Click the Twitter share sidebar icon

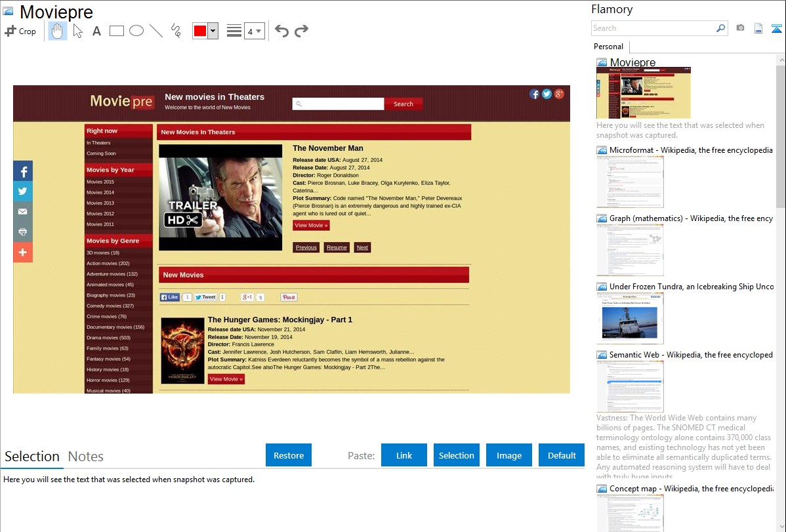click(23, 191)
